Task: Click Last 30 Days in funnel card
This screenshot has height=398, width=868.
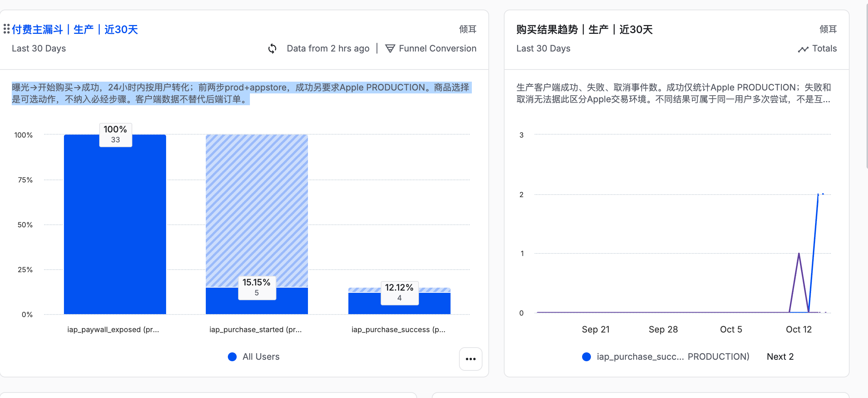Action: click(x=39, y=49)
